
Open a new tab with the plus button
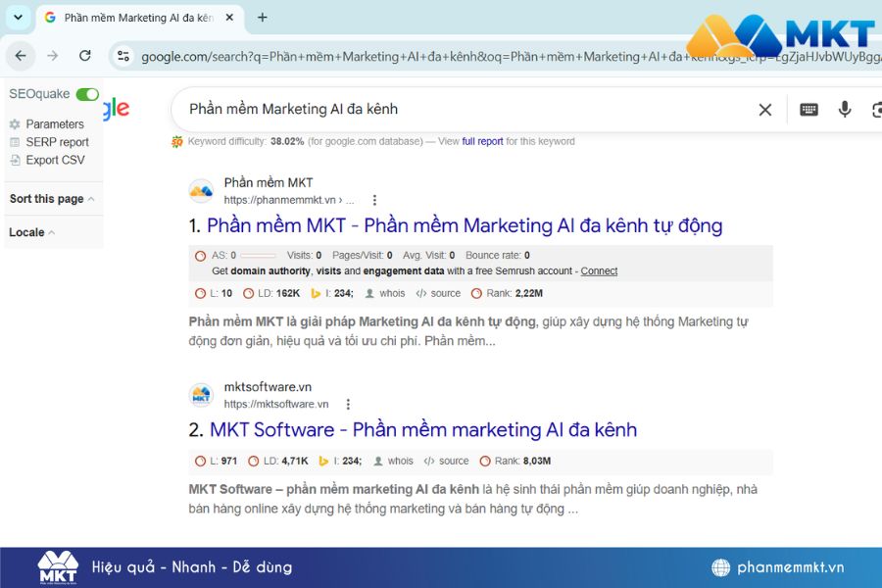262,18
